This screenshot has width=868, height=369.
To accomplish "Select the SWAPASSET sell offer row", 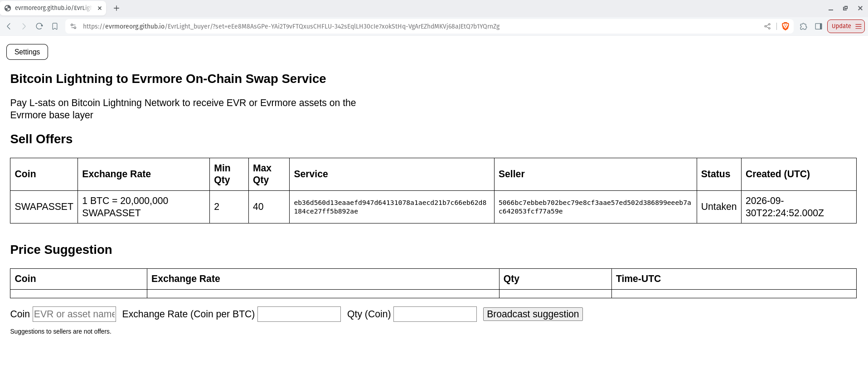I will tap(433, 207).
